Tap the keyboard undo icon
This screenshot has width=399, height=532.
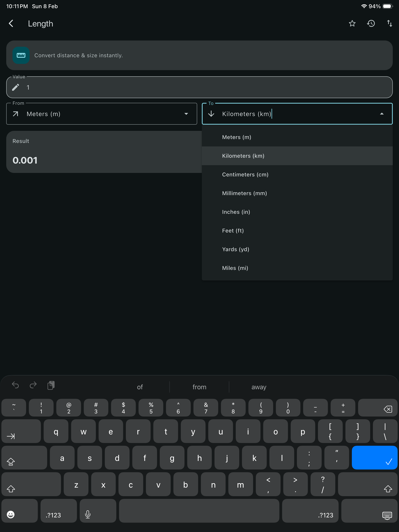pyautogui.click(x=15, y=385)
